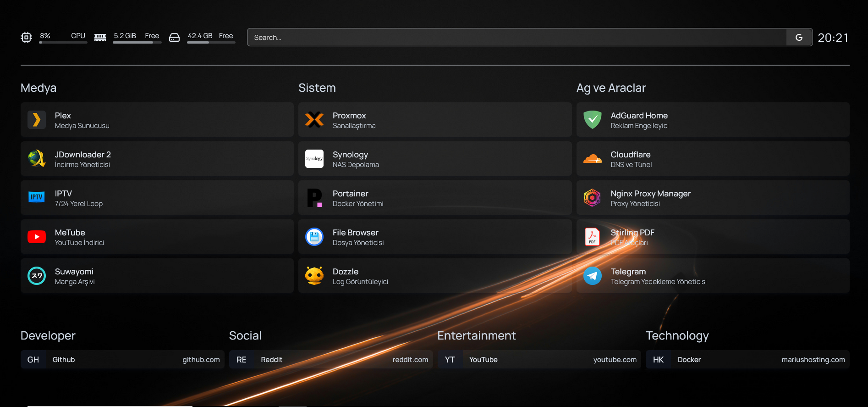Click the 8% CPU value

pyautogui.click(x=45, y=36)
